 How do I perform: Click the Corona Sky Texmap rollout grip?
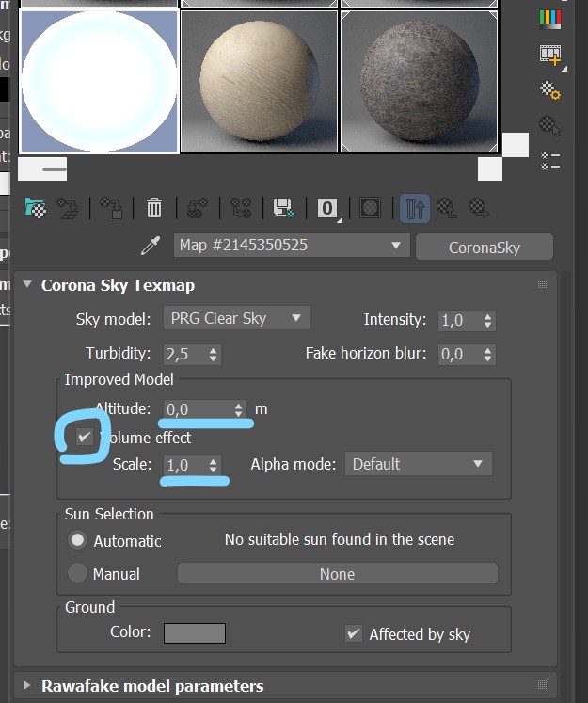click(542, 284)
